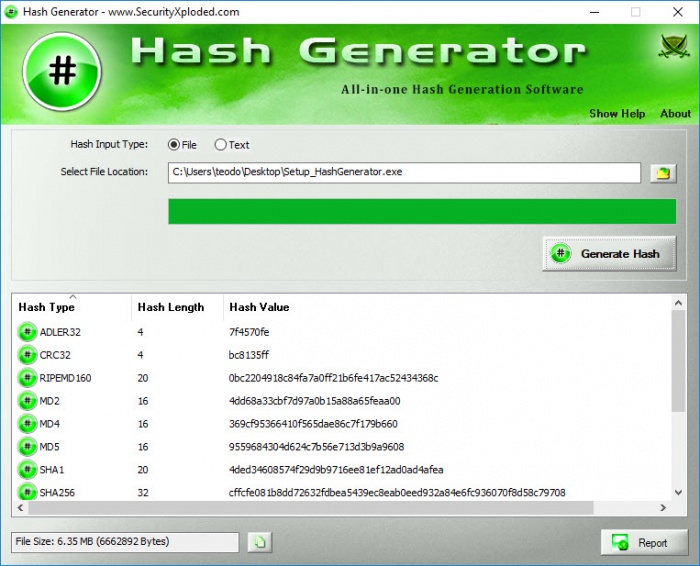Click the hash icon of MD5 row
The height and width of the screenshot is (566, 700).
pos(27,447)
